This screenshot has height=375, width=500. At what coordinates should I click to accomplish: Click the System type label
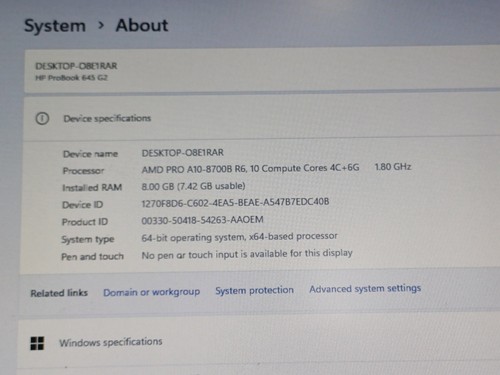(88, 239)
